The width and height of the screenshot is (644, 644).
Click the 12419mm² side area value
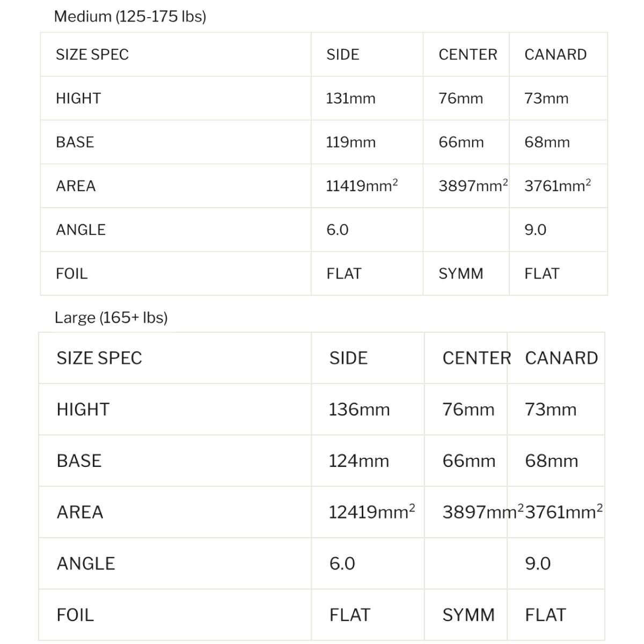[372, 511]
